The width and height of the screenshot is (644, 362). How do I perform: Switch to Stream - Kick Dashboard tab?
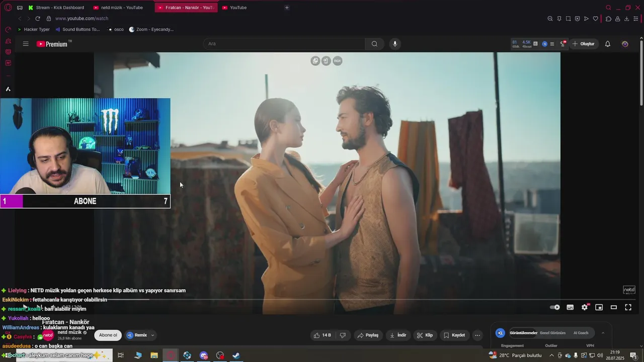click(56, 8)
